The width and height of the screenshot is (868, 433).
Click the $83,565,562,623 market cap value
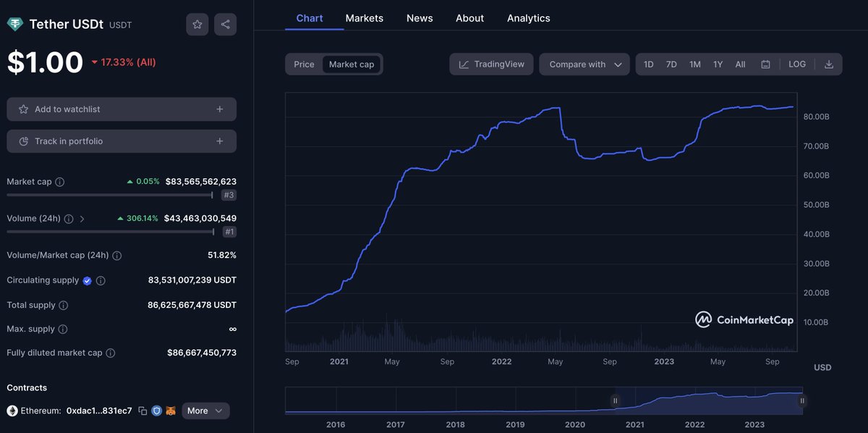(201, 182)
